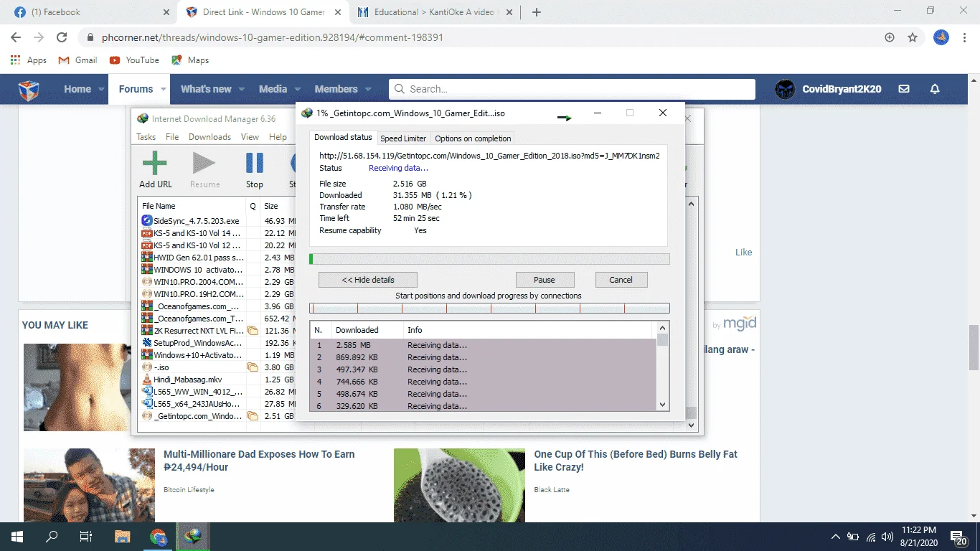
Task: Open the YouTube bookmark
Action: point(134,60)
